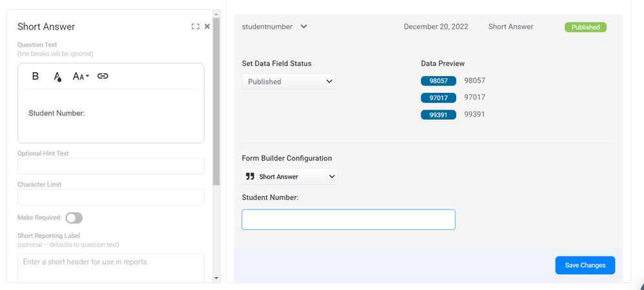Click the Short Reporting Label text box

pos(110,266)
